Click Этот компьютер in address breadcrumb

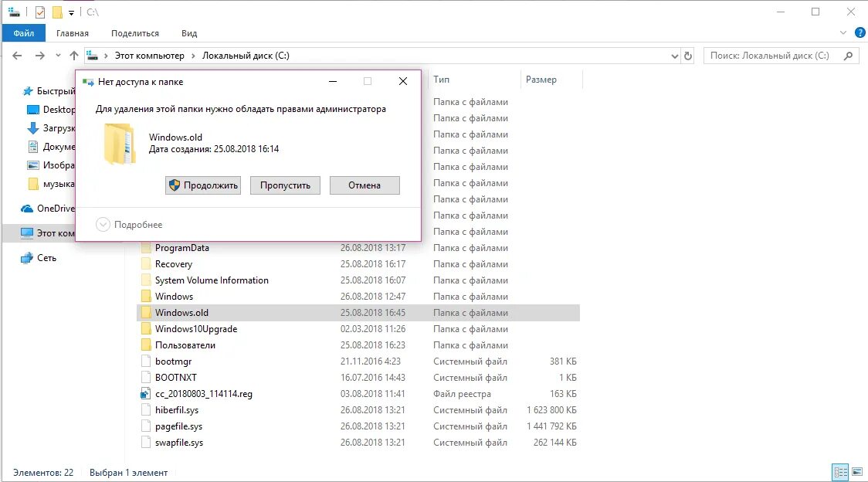tap(150, 56)
